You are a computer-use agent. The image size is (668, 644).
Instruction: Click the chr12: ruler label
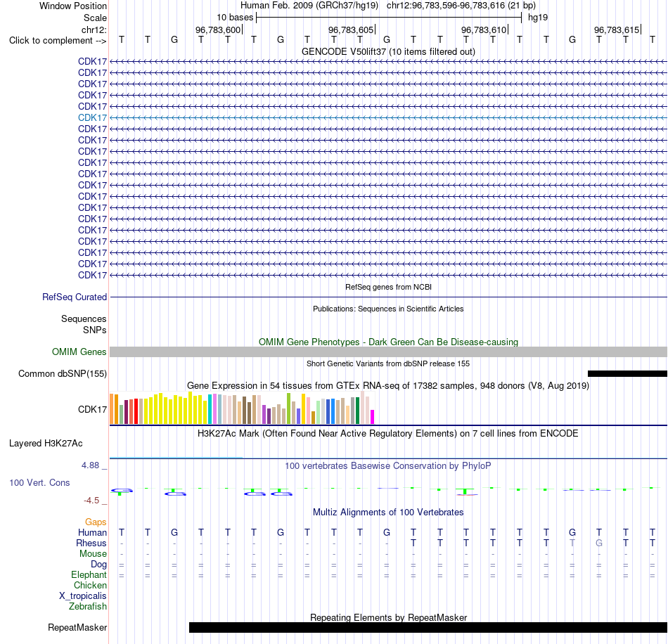pyautogui.click(x=94, y=30)
